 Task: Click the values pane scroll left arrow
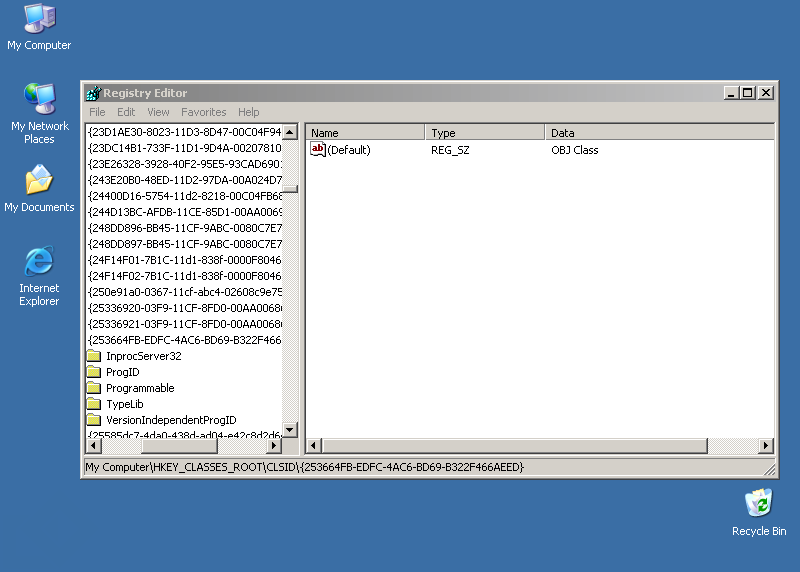pos(314,445)
